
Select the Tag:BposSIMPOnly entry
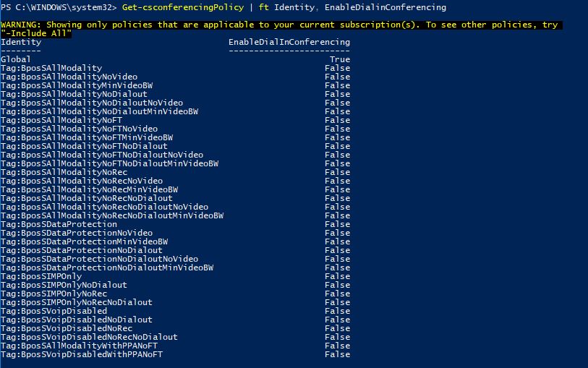pos(41,276)
